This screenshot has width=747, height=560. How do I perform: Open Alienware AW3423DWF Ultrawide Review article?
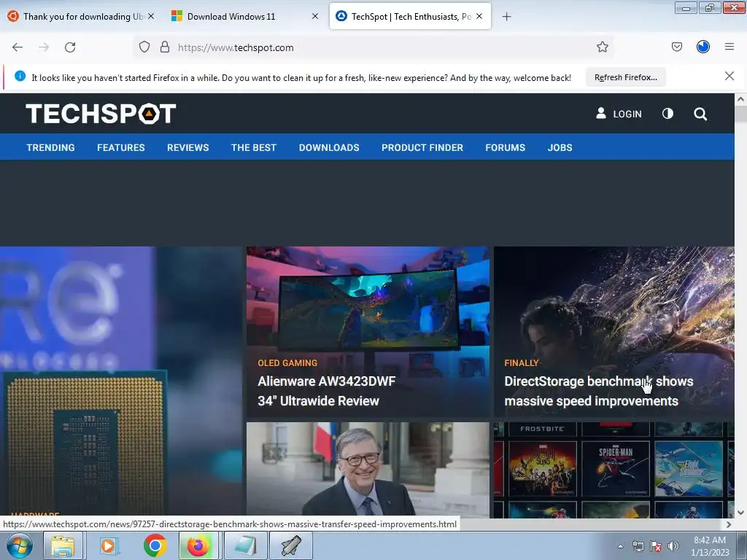[x=326, y=391]
